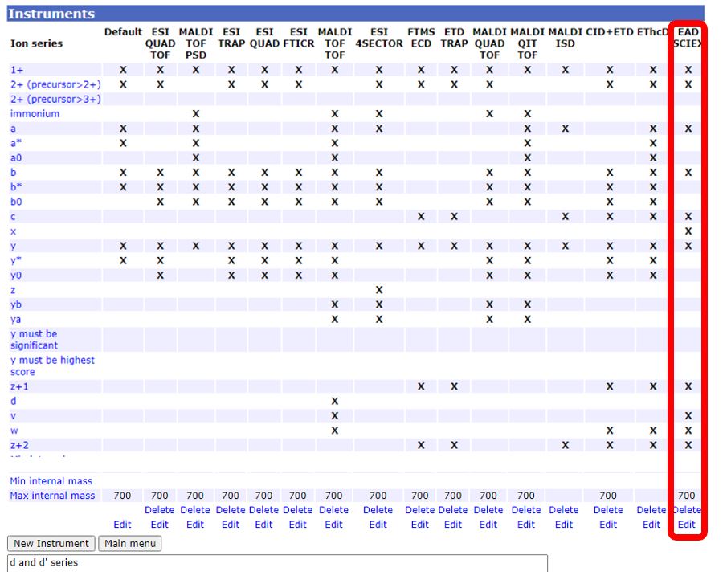
Task: Select the v ion series link
Action: coord(13,416)
